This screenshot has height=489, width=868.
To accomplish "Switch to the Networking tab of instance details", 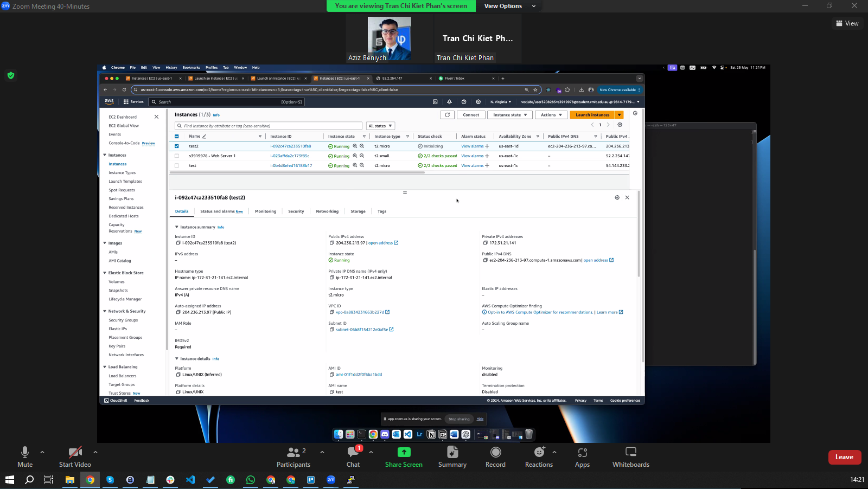I will point(327,211).
